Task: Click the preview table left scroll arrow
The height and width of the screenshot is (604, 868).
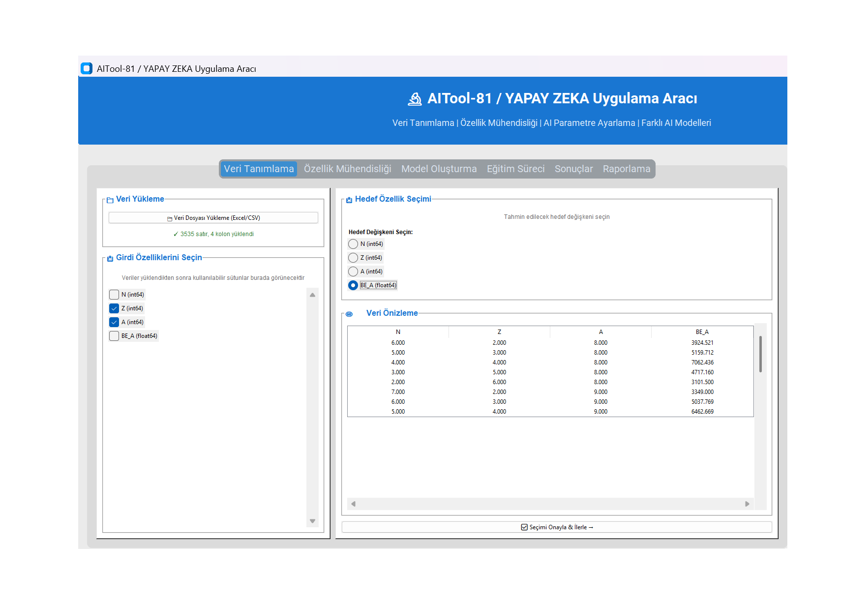Action: (x=353, y=504)
